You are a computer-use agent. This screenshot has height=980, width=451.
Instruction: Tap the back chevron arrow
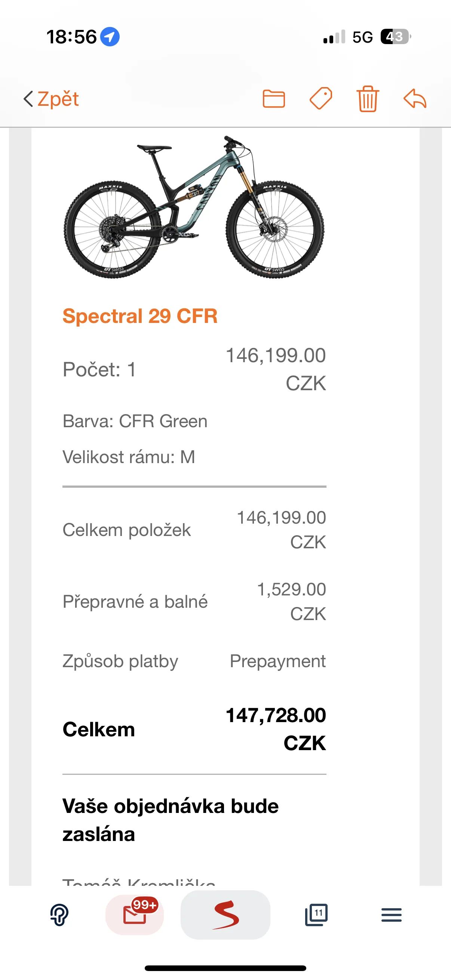pyautogui.click(x=28, y=99)
